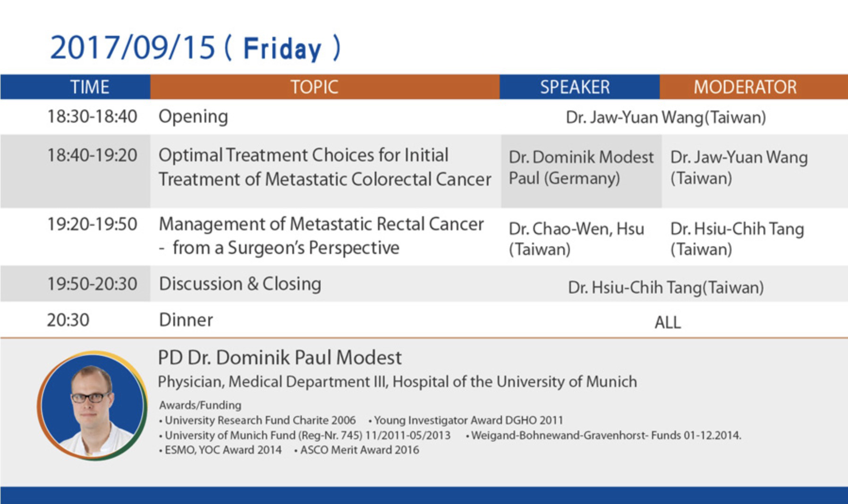Image resolution: width=848 pixels, height=504 pixels.
Task: Click speaker Dr. Dominik Modest Paul (Germany)
Action: [581, 168]
